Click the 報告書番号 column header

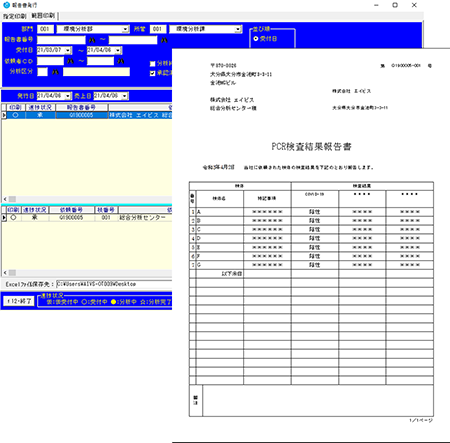pyautogui.click(x=82, y=107)
